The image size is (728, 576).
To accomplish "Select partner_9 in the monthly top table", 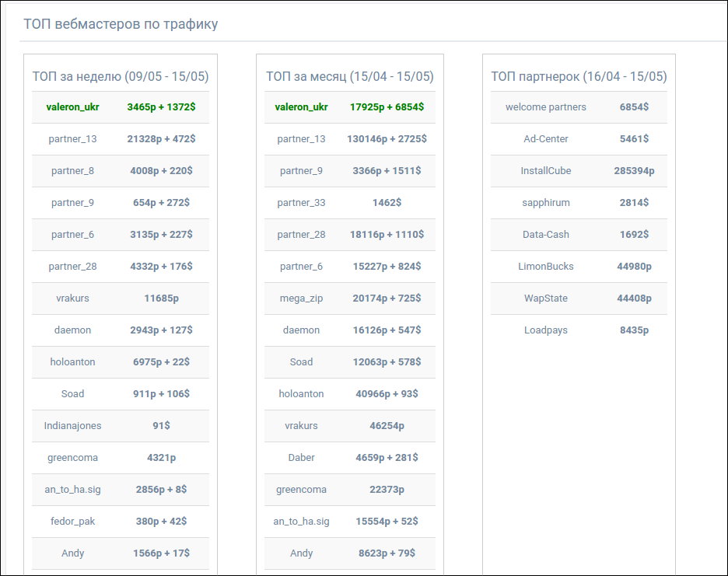I will (x=301, y=171).
